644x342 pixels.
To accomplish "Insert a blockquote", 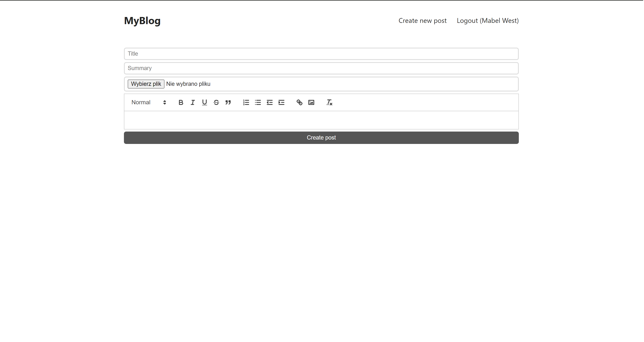I will pyautogui.click(x=228, y=102).
